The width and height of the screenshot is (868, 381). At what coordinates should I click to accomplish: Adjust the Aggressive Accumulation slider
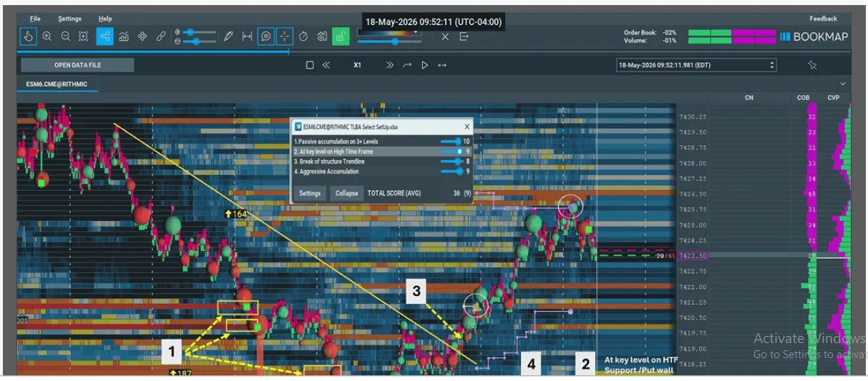[451, 172]
